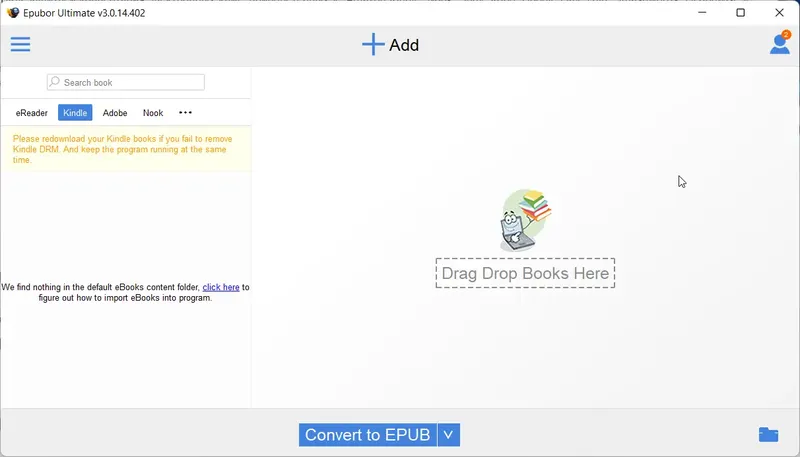Follow the 'click here' import help link

[221, 287]
